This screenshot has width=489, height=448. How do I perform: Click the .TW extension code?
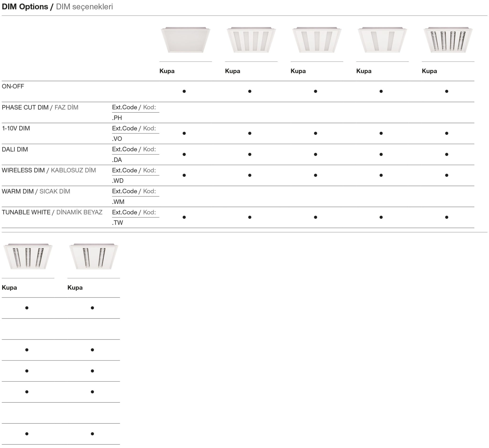(x=117, y=223)
